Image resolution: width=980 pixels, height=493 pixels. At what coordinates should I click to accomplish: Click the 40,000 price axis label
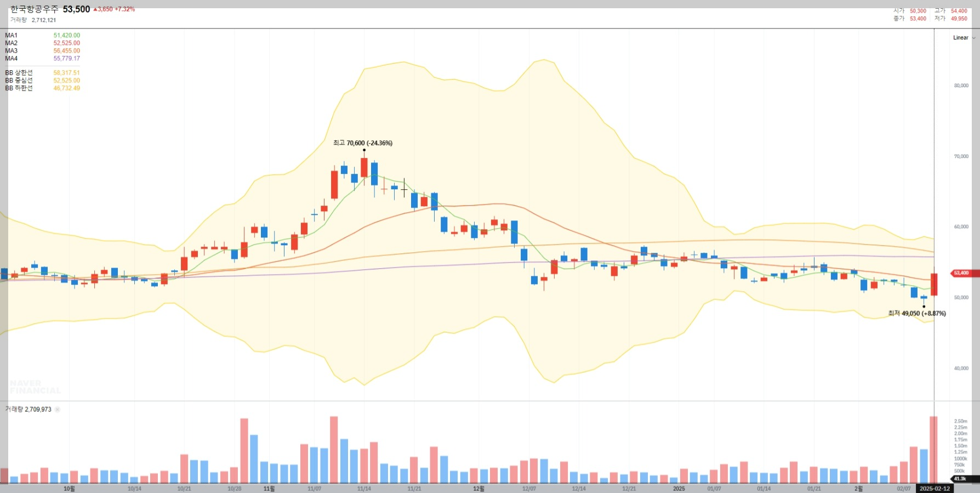click(961, 369)
